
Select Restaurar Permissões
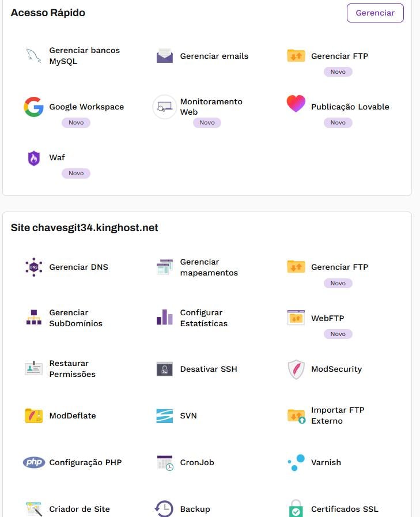pyautogui.click(x=72, y=369)
